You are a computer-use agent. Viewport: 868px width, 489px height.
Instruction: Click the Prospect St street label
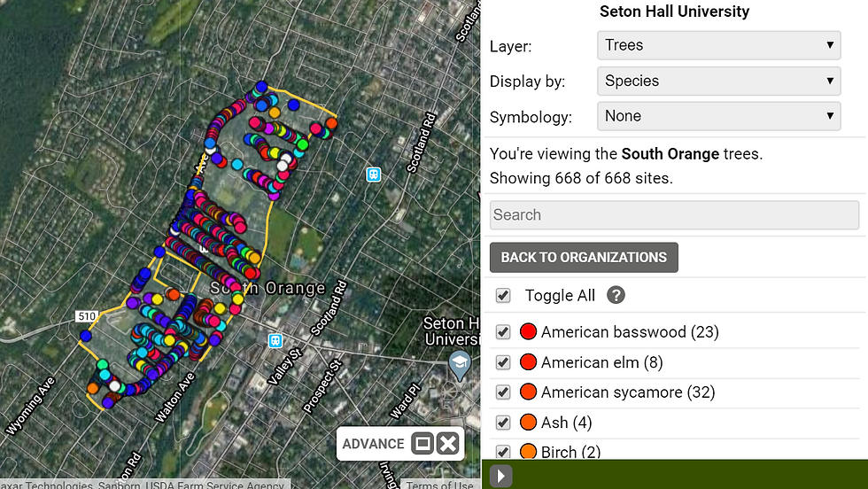click(323, 386)
